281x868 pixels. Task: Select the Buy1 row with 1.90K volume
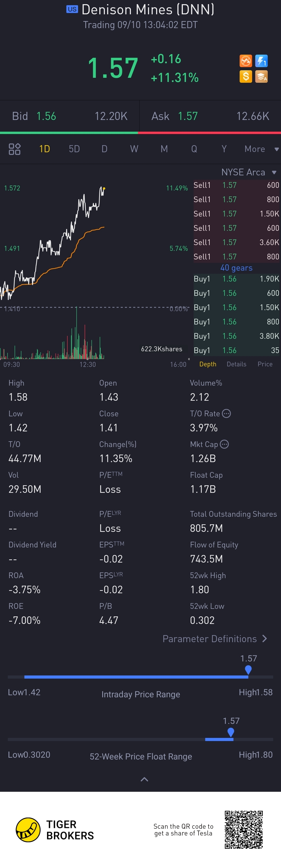coord(237,279)
